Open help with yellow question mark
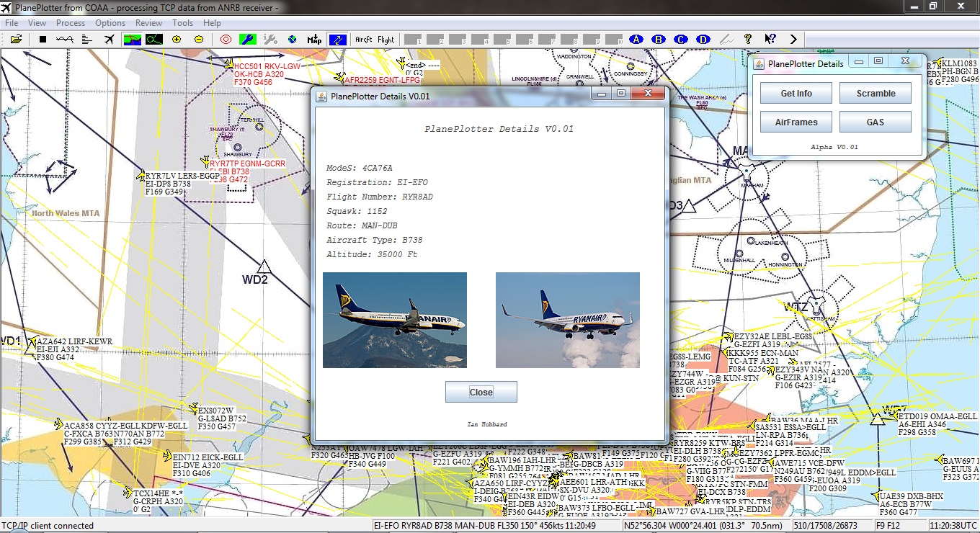980x533 pixels. coord(748,40)
